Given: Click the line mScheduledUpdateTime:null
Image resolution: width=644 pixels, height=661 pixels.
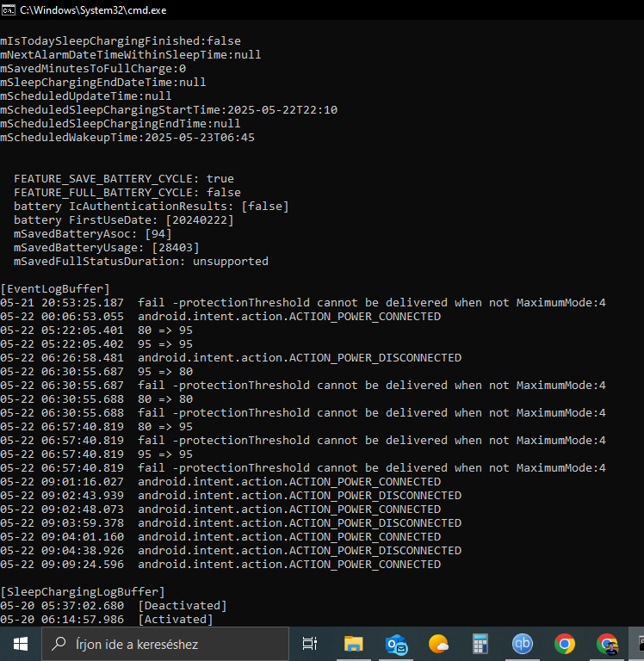Looking at the screenshot, I should pos(86,96).
